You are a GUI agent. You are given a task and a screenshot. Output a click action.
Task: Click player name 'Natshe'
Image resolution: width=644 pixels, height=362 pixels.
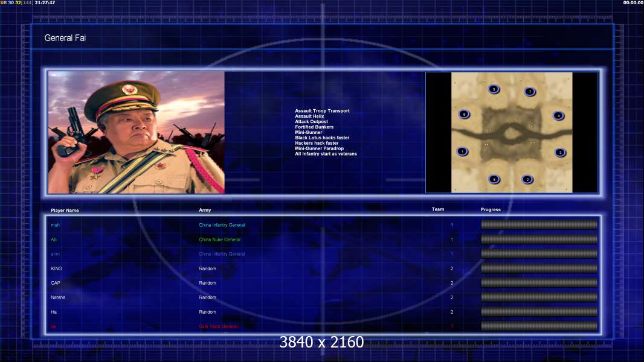click(x=58, y=297)
